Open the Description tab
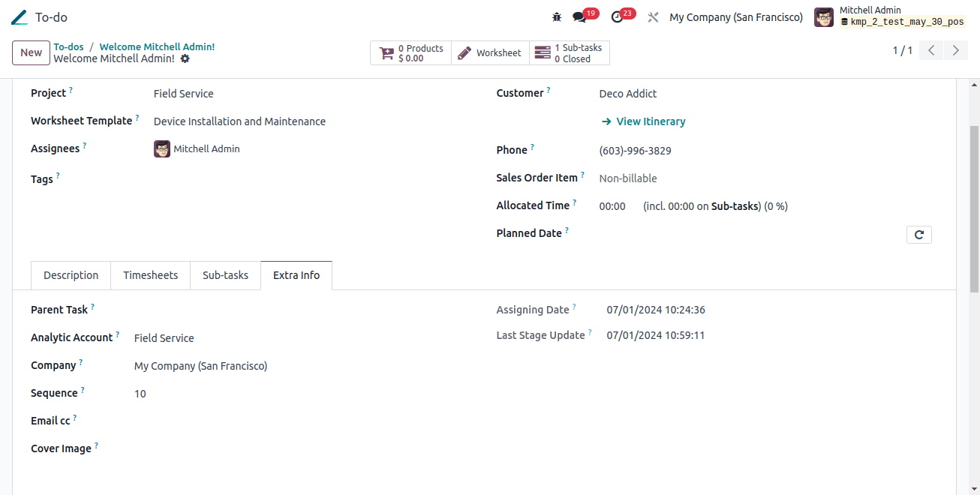 pos(71,275)
